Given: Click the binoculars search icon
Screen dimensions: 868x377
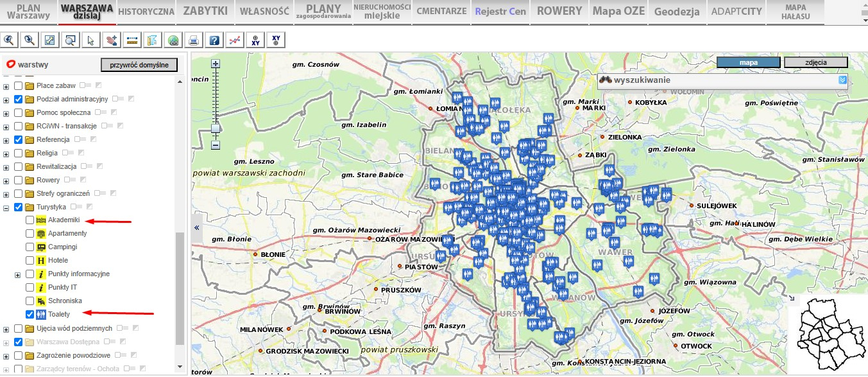Looking at the screenshot, I should coord(606,80).
